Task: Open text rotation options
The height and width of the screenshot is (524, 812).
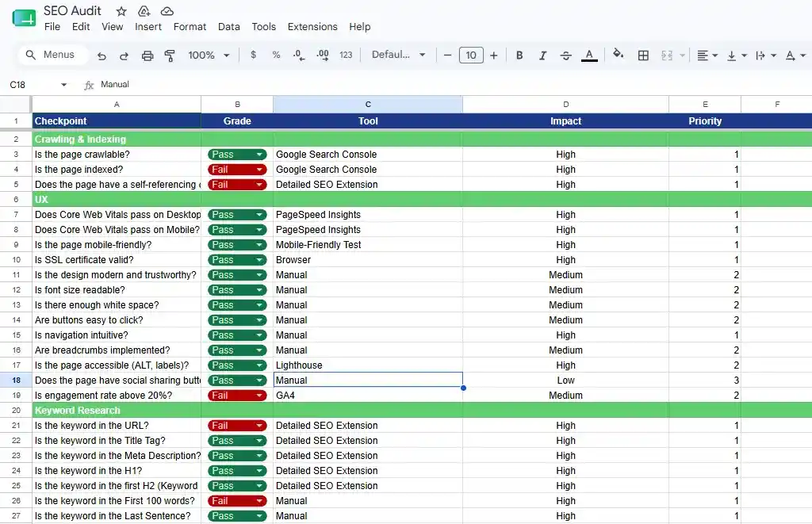Action: click(795, 55)
